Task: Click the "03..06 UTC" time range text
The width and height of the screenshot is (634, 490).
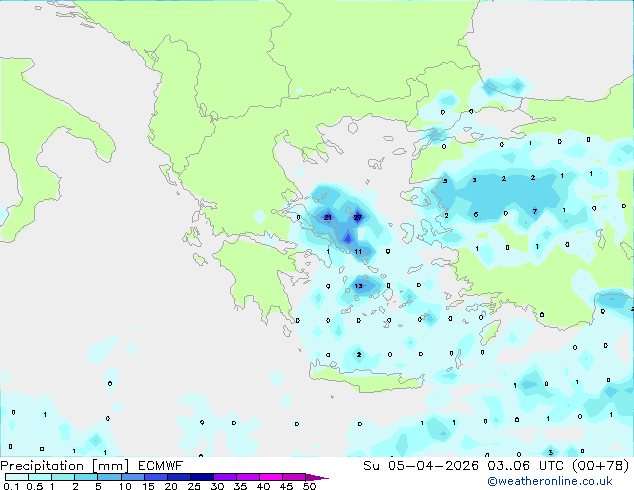Action: tap(526, 466)
